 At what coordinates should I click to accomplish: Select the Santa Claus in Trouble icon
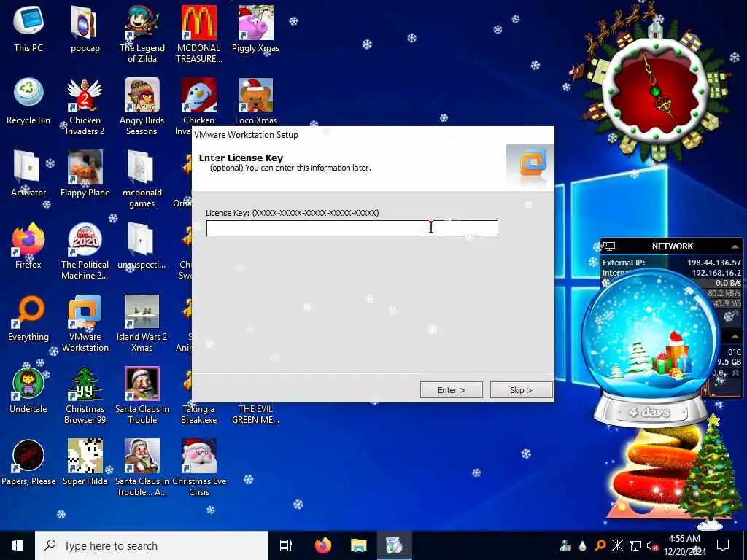(x=142, y=396)
